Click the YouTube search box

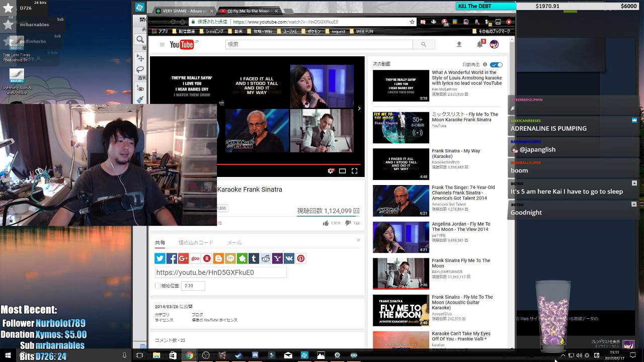(319, 44)
